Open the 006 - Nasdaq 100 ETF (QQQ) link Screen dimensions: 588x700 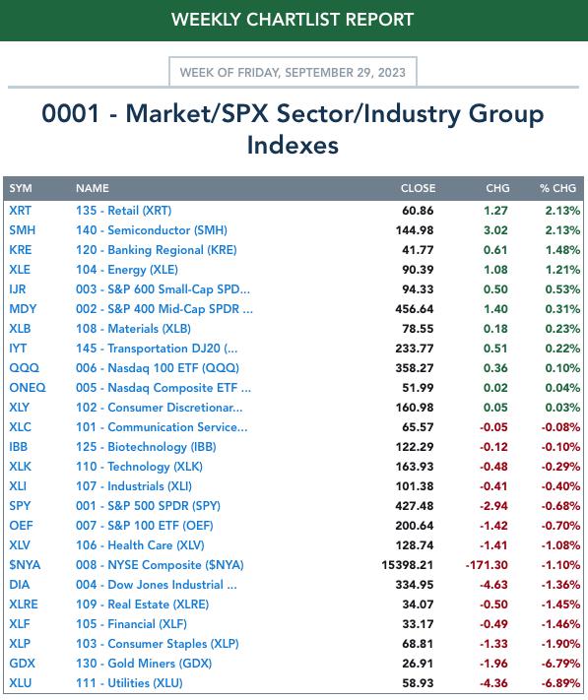click(x=158, y=368)
